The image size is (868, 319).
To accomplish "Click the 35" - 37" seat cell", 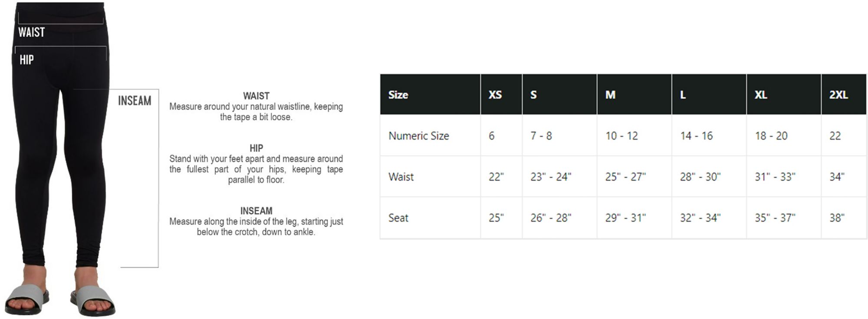I will (x=775, y=218).
